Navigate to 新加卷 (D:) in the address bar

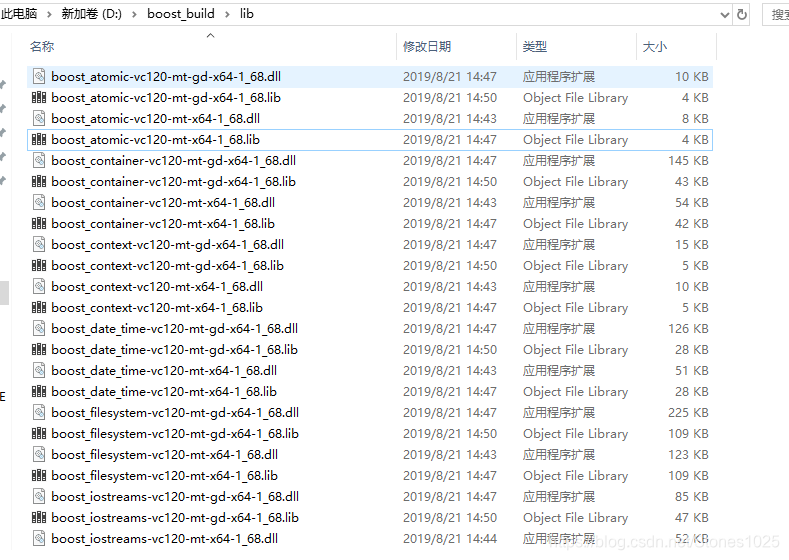coord(92,14)
